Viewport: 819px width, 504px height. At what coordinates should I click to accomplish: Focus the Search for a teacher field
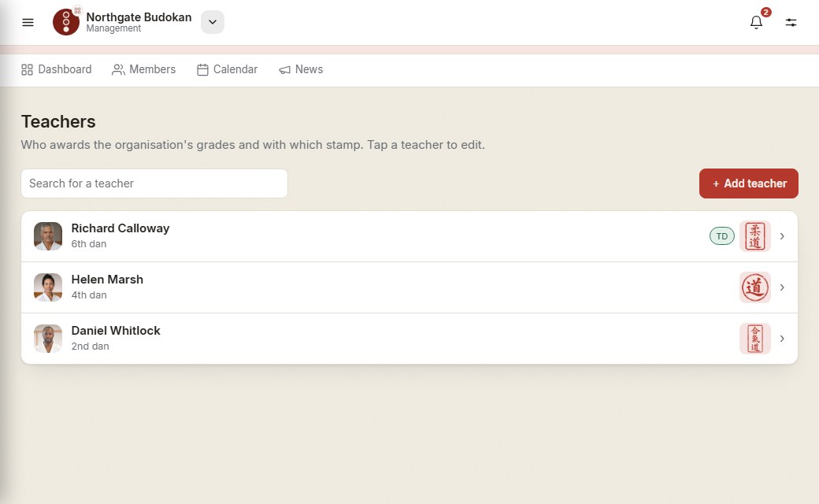click(154, 183)
